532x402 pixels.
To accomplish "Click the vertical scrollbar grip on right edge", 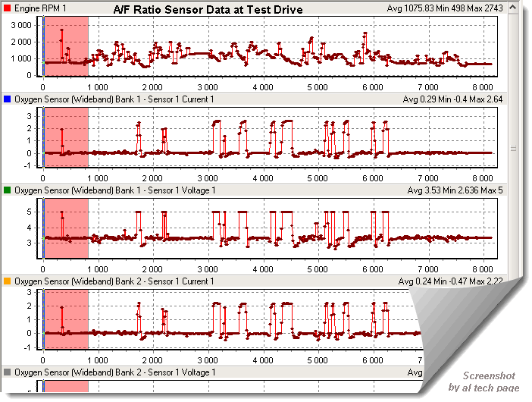I will pos(513,149).
